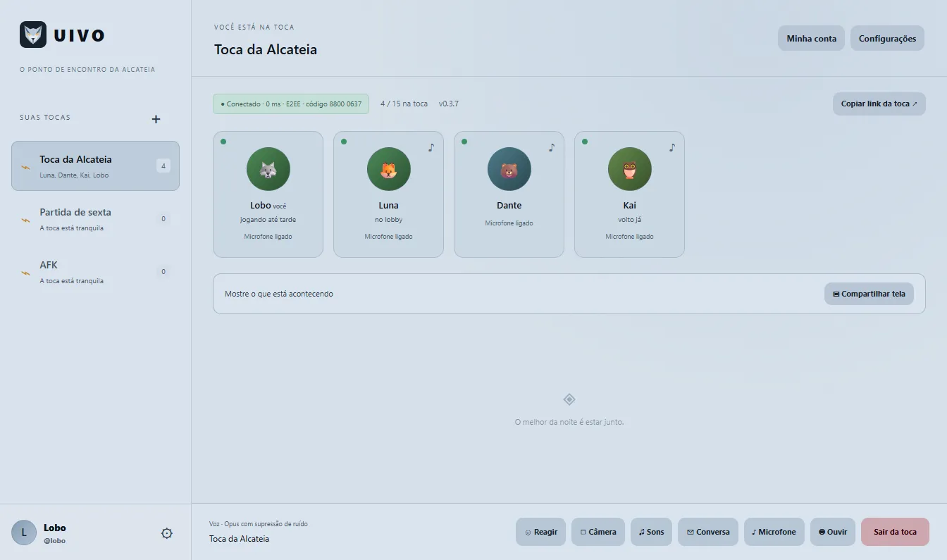The image size is (947, 560).
Task: Click the Toca da Alcateia page heading
Action: point(266,50)
